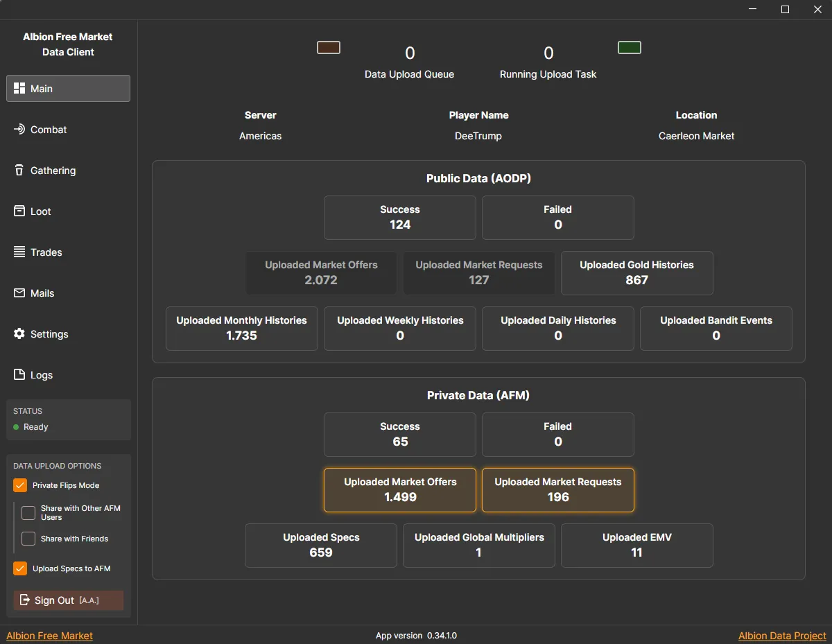Click Uploaded Monthly Histories 1.735 card

click(x=242, y=329)
